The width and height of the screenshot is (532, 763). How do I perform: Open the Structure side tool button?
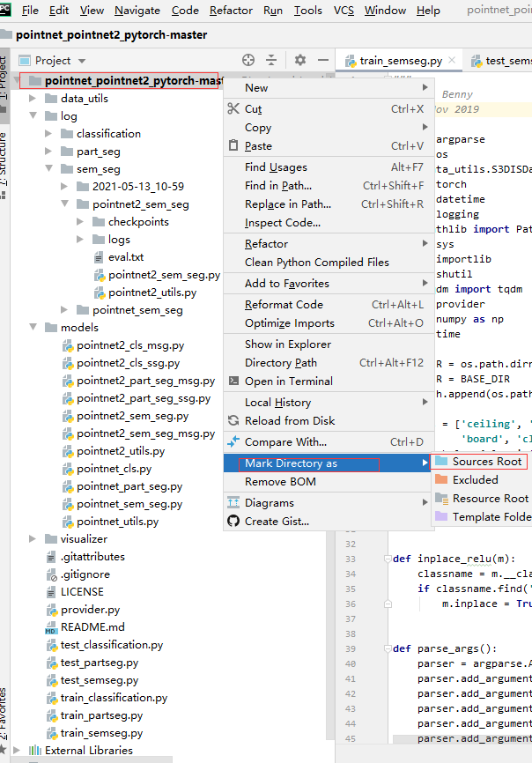(4, 166)
